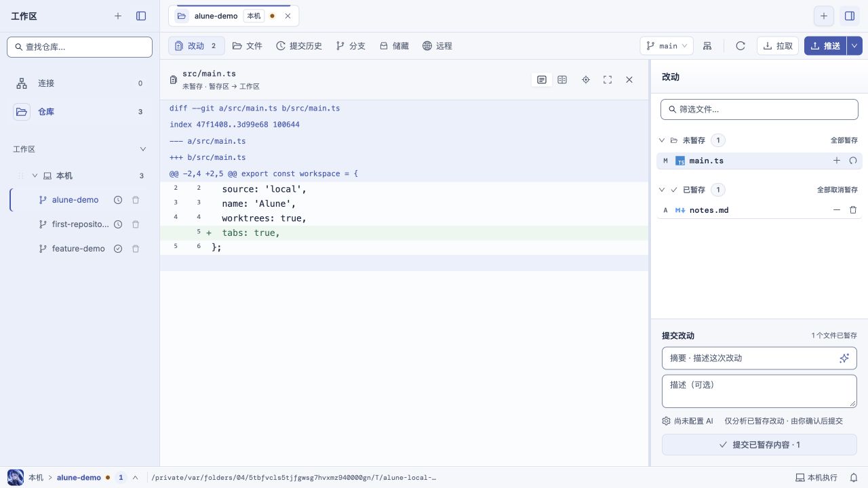Delete alune-demo with its trash icon
This screenshot has height=488, width=868.
136,200
